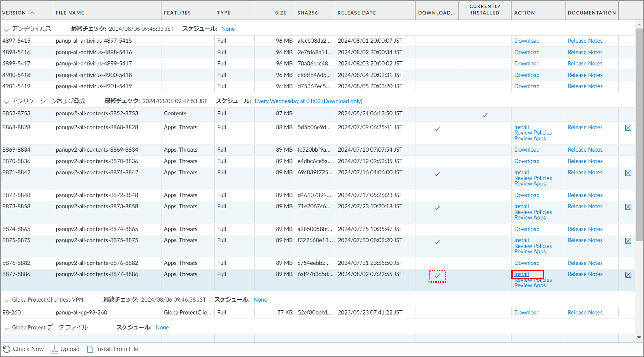The height and width of the screenshot is (357, 644).
Task: Open Release Notes for panup-all-gp-98-260
Action: click(x=585, y=312)
